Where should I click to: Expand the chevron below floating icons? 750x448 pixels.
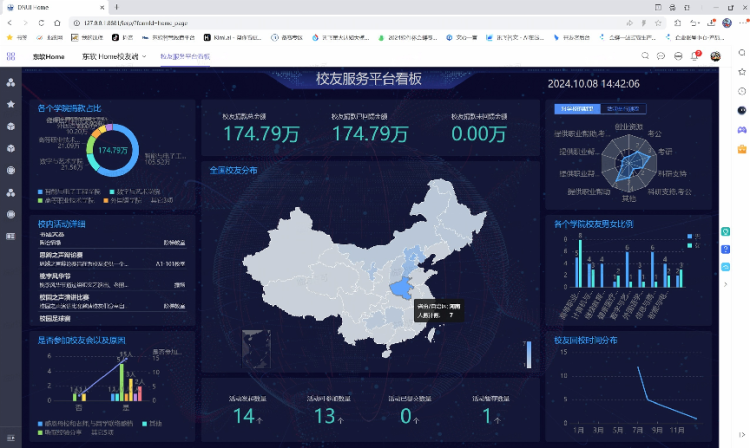point(726,284)
